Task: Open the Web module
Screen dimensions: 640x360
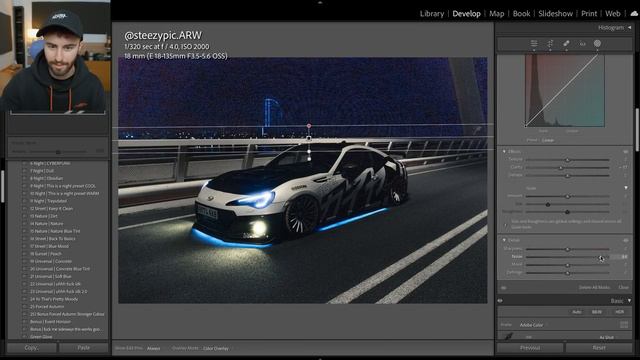Action: pos(613,13)
